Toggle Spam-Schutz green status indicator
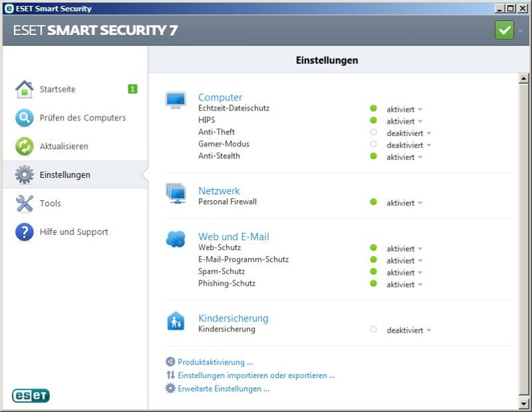The width and height of the screenshot is (532, 412). pyautogui.click(x=373, y=272)
